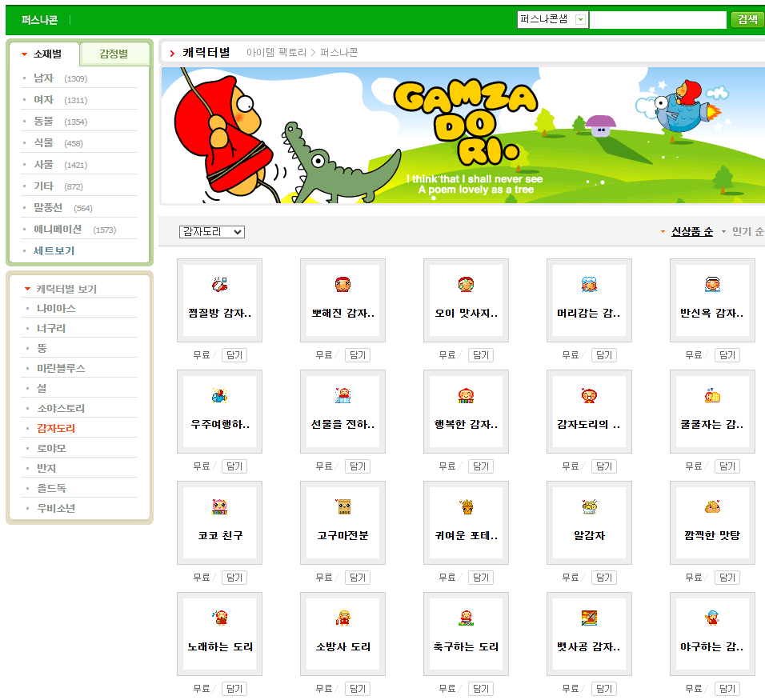Click the 찜질방 감자 emoticon icon

219,284
